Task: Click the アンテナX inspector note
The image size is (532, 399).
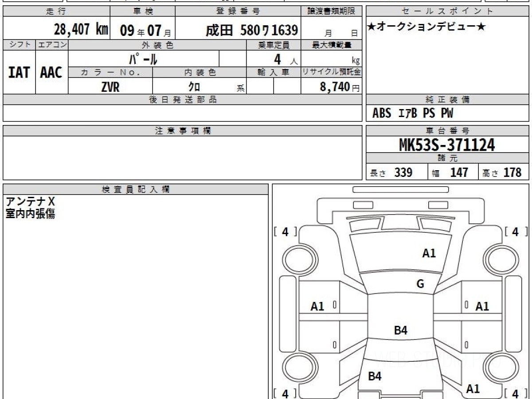Action: click(x=31, y=202)
